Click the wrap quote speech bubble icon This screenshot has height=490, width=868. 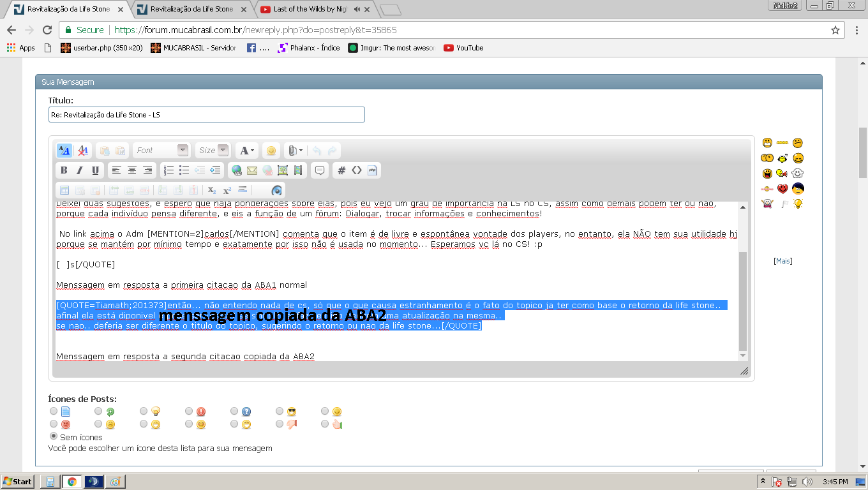[x=320, y=170]
